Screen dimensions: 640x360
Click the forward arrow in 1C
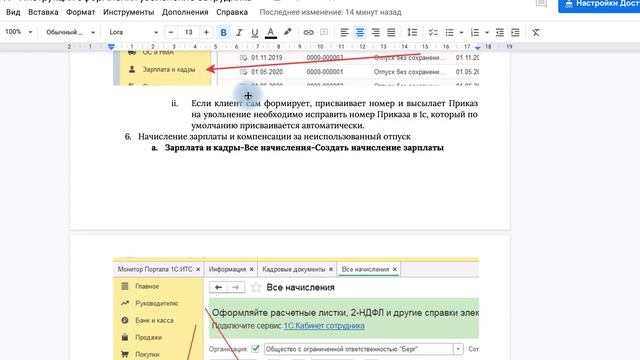coord(236,287)
